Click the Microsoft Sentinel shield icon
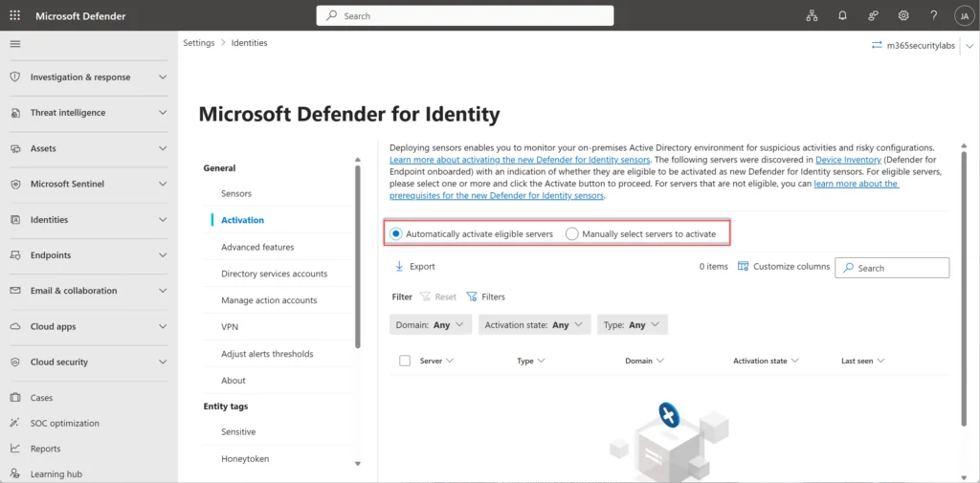The image size is (980, 483). 15,185
